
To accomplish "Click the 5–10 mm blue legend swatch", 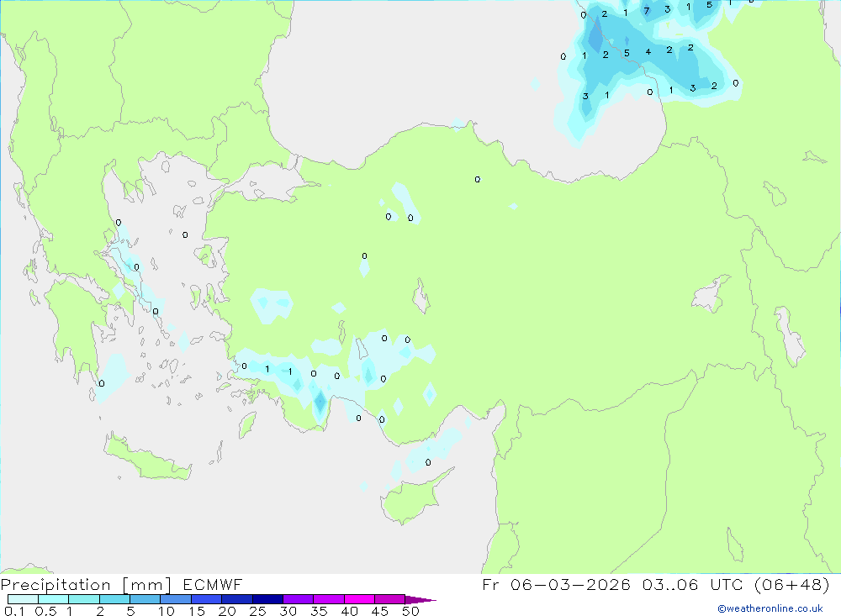I will pos(145,599).
